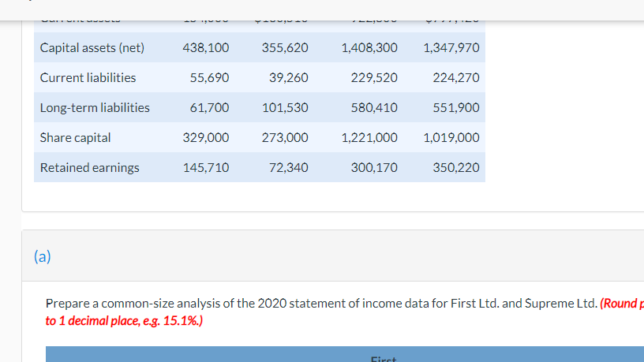Click the value 1,221,000 in Share capital row

coord(369,137)
